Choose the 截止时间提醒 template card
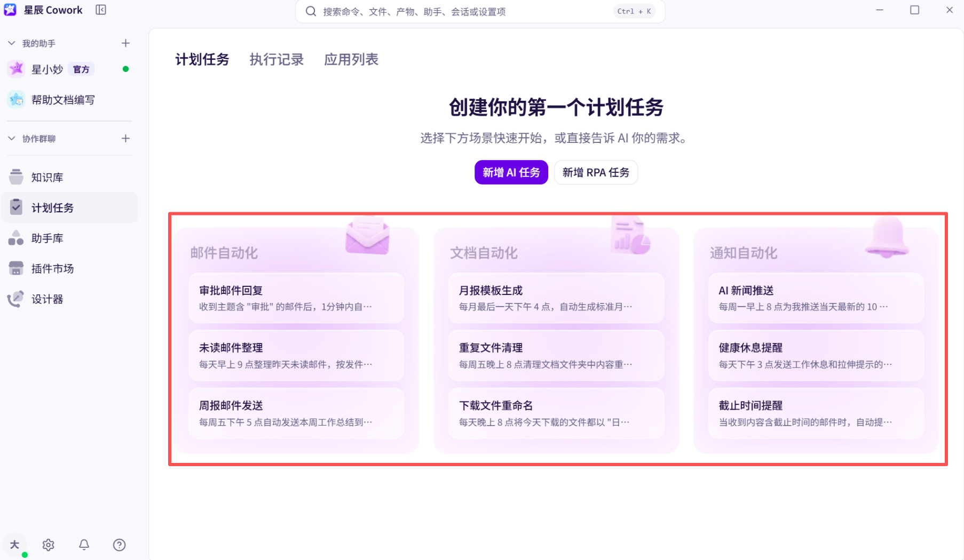 pyautogui.click(x=816, y=413)
